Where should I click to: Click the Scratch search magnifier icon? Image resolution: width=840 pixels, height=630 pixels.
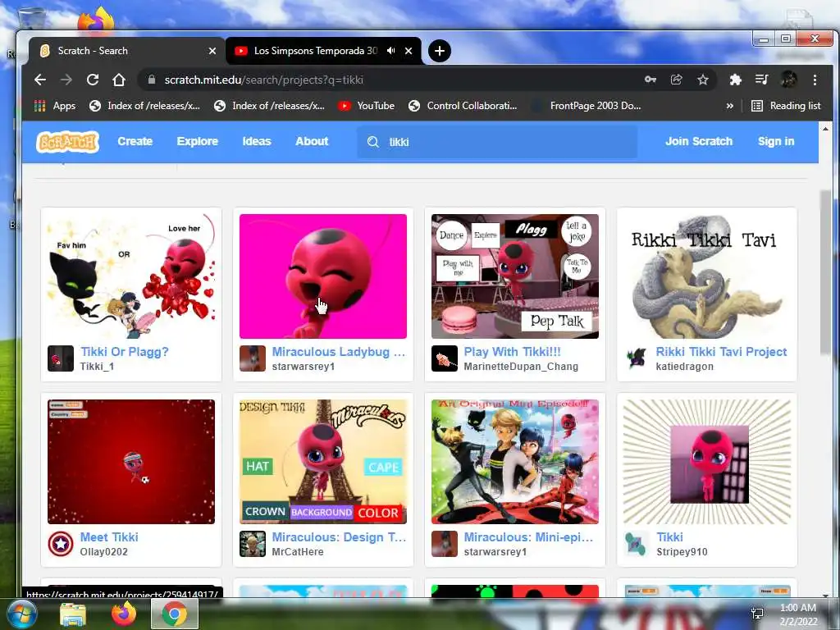(373, 142)
